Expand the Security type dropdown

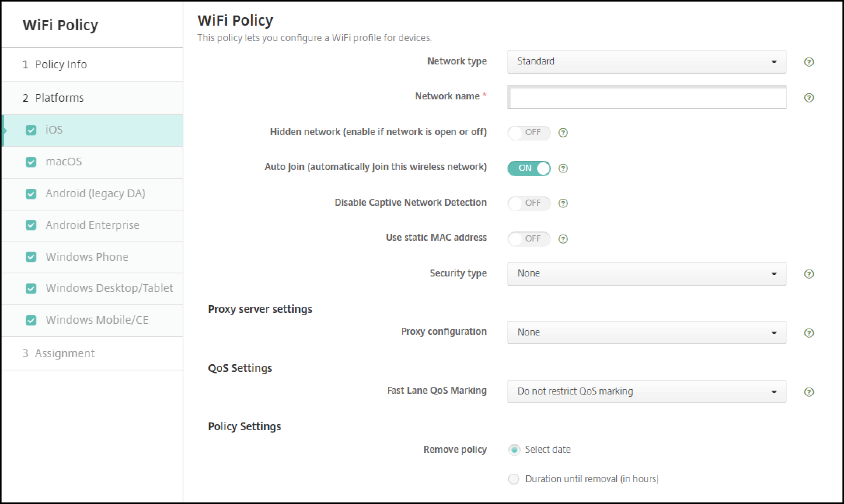[x=646, y=274]
